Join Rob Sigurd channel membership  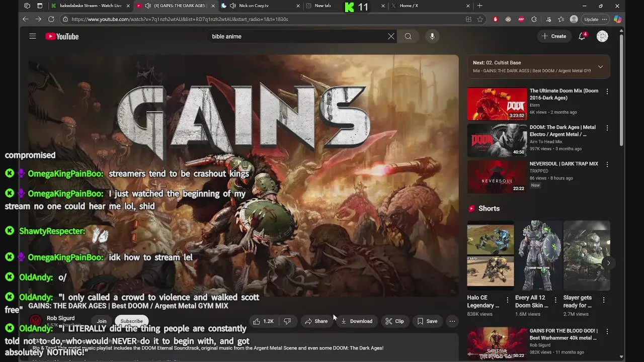pos(102,321)
